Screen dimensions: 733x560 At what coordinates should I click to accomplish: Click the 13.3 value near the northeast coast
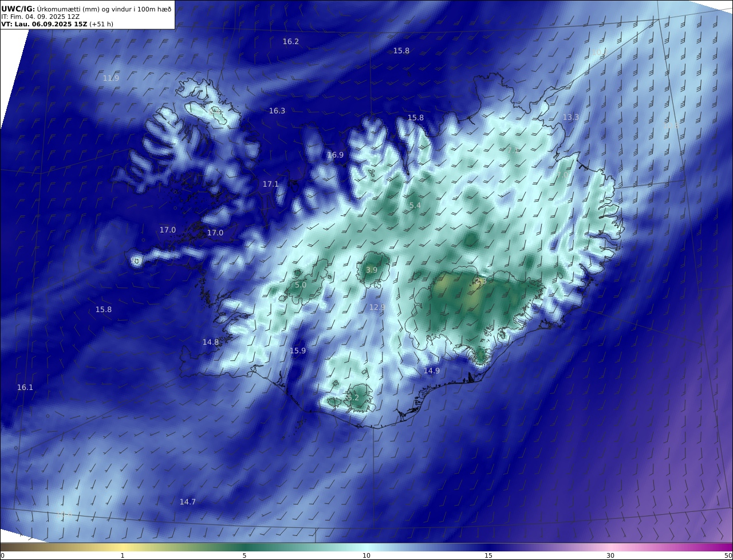click(571, 117)
